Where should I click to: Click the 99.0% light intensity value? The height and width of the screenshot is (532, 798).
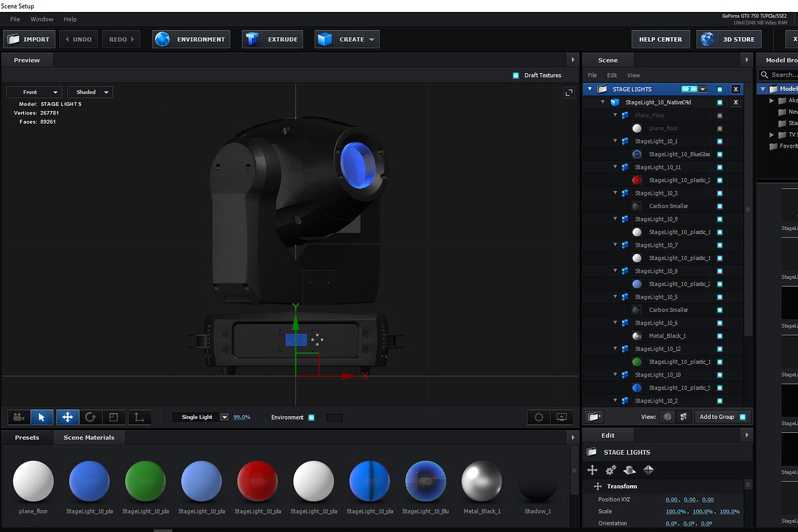[241, 417]
